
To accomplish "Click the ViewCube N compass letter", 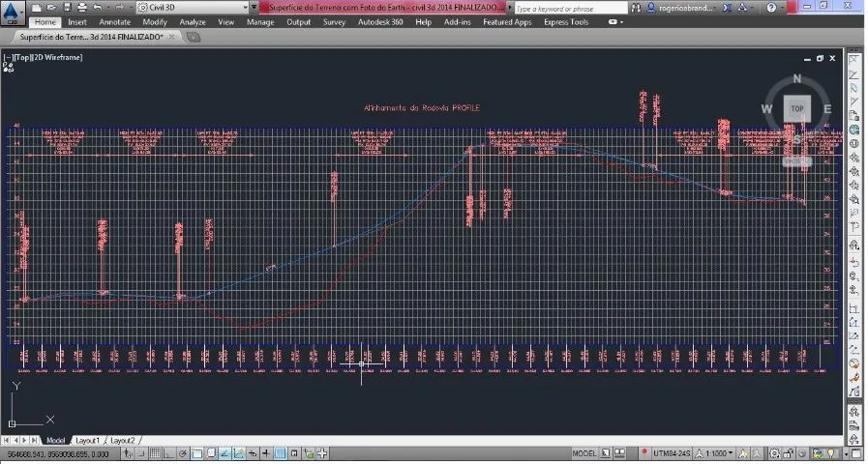I will (x=797, y=79).
